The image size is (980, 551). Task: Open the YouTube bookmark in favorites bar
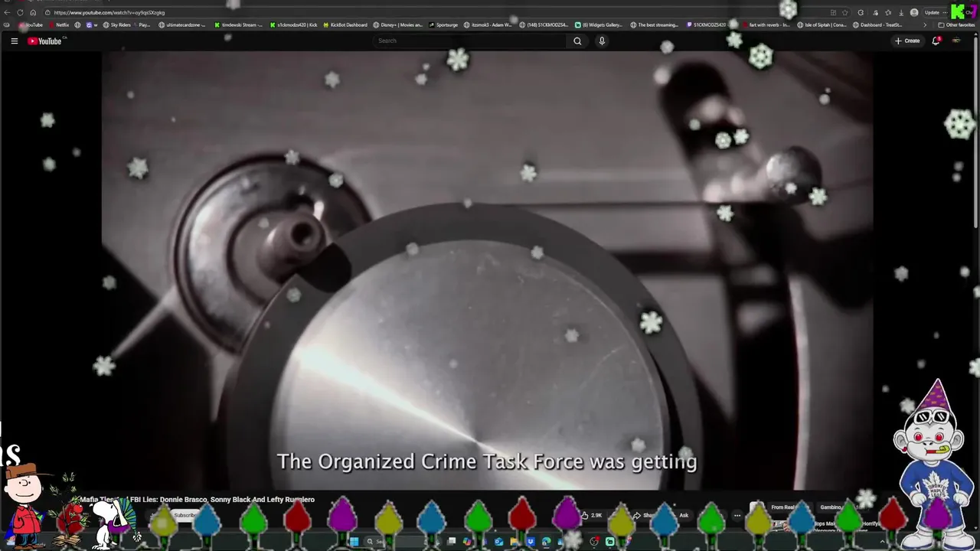click(x=31, y=25)
